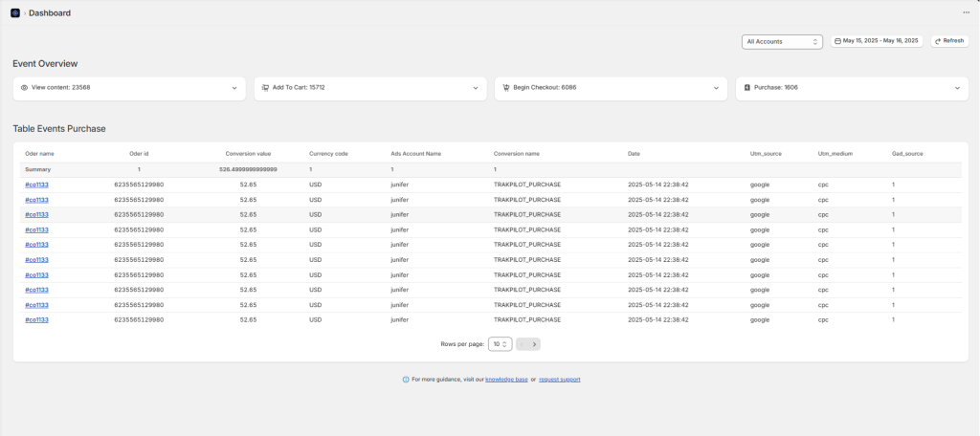
Task: Open the three-dot more options menu
Action: (967, 12)
